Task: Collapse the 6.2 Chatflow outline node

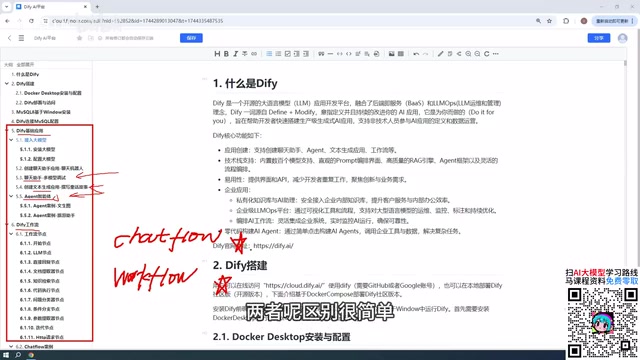Action: [11, 347]
